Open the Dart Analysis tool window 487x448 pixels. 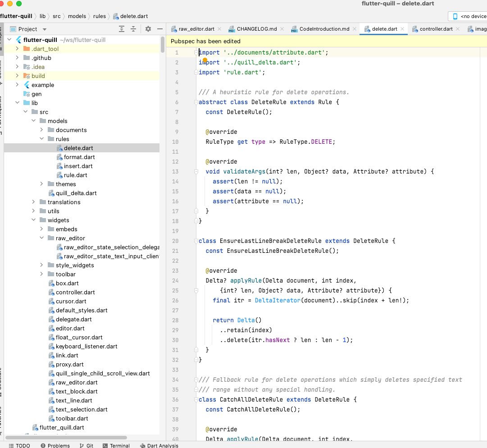159,445
